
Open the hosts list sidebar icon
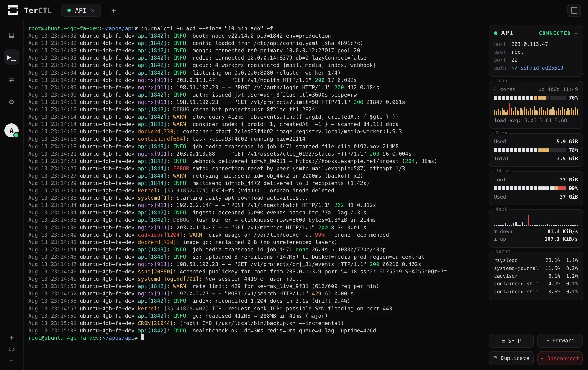(11, 35)
